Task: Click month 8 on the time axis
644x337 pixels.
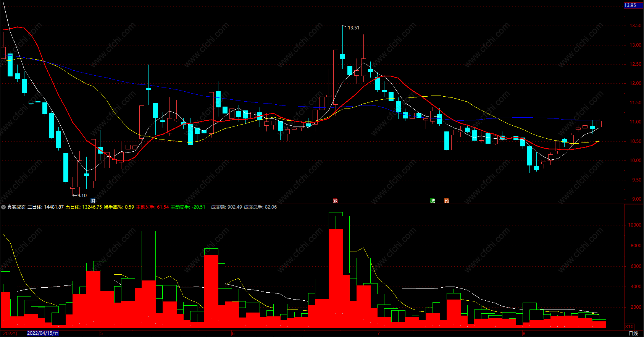Action: [x=524, y=334]
